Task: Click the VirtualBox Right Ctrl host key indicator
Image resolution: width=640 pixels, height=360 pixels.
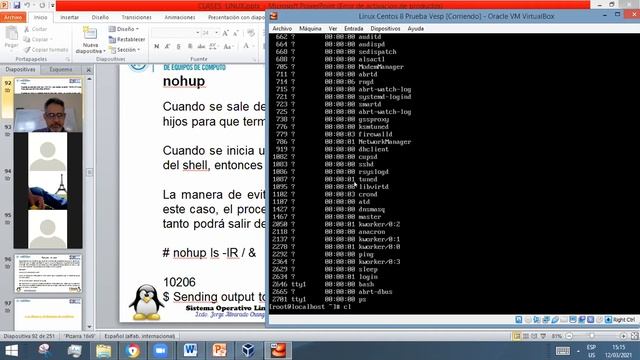Action: click(621, 320)
